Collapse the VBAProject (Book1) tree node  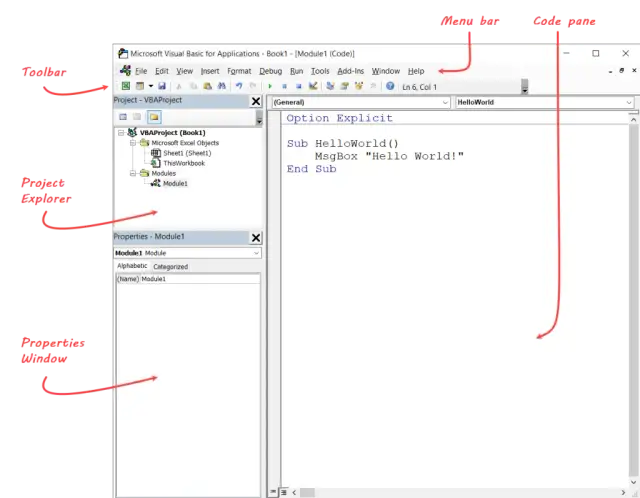[121, 133]
